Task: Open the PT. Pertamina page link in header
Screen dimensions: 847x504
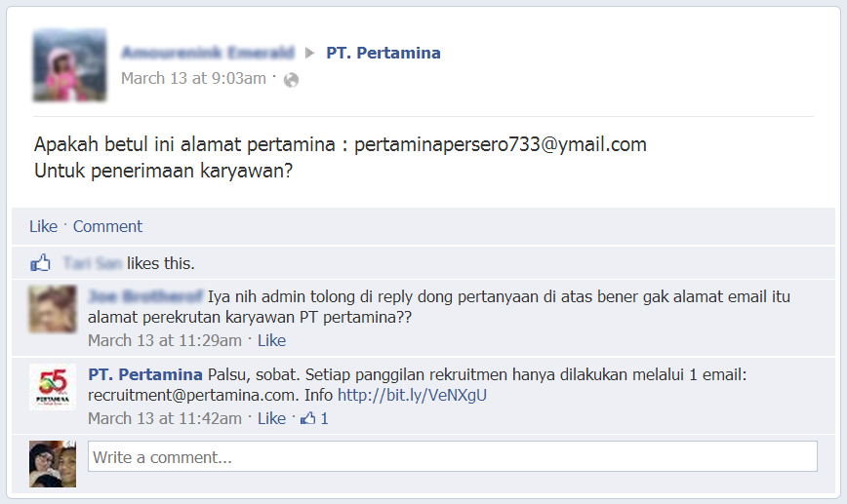Action: click(x=383, y=53)
